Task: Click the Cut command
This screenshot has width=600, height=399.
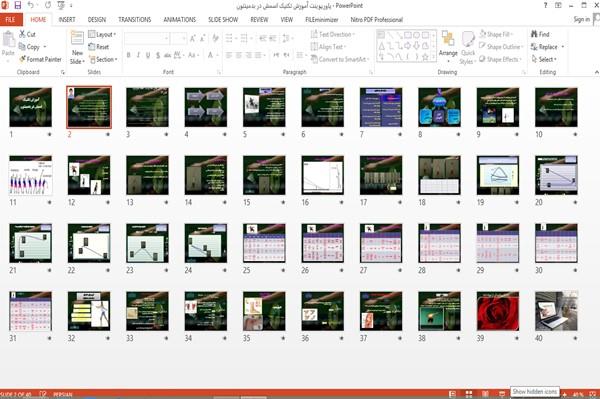Action: (x=27, y=34)
